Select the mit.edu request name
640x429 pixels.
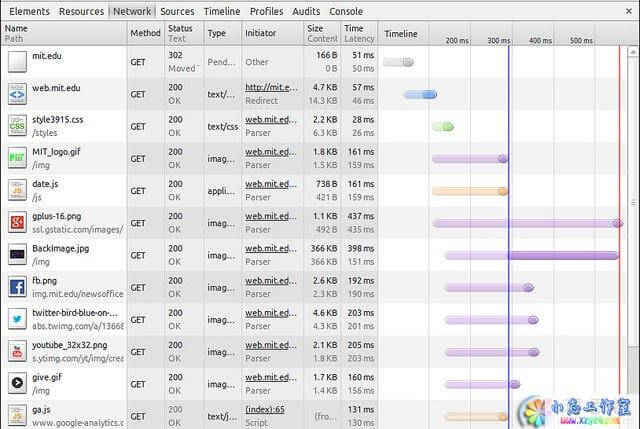point(47,56)
